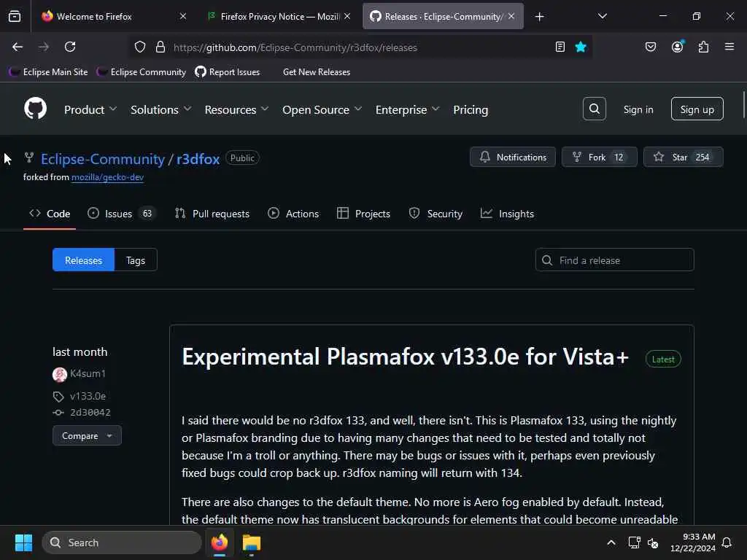
Task: Open File Explorer from taskbar
Action: point(252,542)
